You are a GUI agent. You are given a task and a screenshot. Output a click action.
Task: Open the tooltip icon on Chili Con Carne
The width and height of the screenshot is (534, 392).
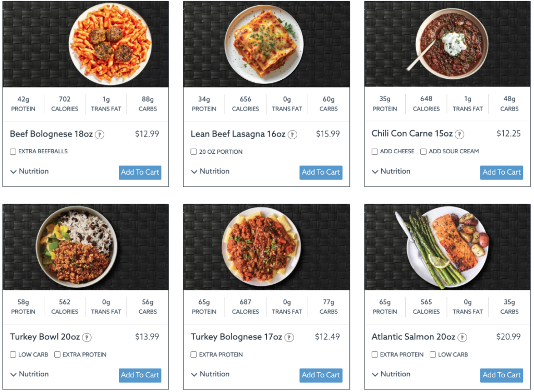pos(459,134)
